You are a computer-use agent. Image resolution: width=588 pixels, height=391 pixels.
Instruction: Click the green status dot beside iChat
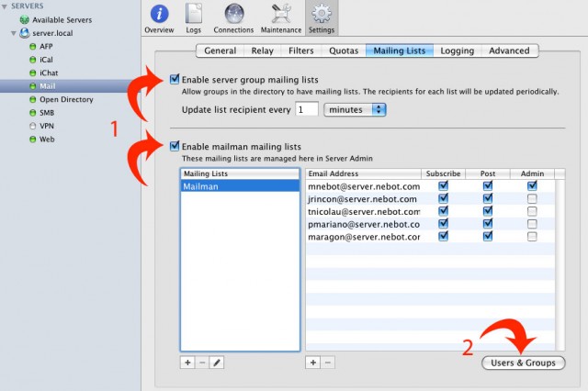point(33,73)
